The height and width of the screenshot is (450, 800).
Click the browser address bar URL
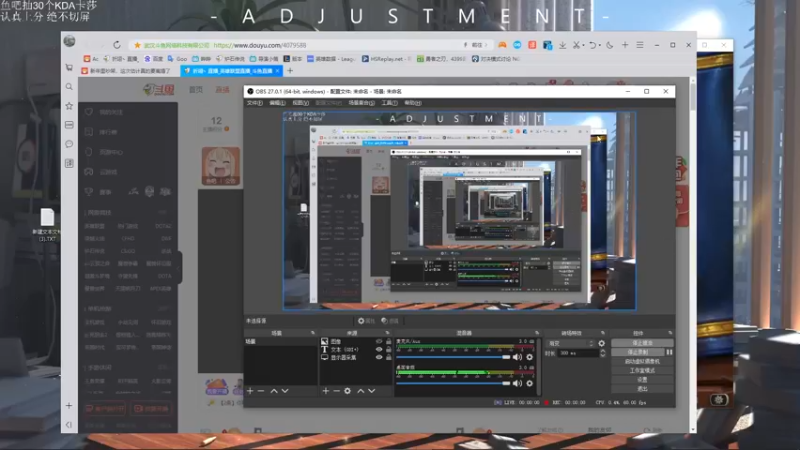pos(260,45)
